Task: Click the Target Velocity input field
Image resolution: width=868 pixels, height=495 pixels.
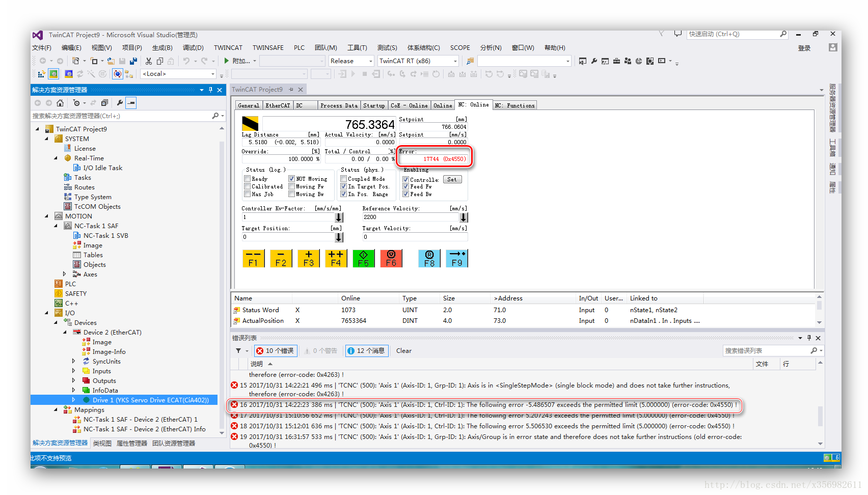Action: 415,237
